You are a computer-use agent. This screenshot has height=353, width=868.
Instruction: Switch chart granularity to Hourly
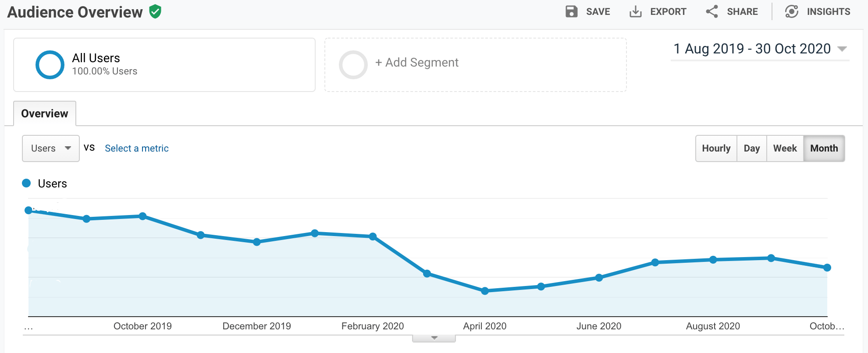pyautogui.click(x=716, y=148)
